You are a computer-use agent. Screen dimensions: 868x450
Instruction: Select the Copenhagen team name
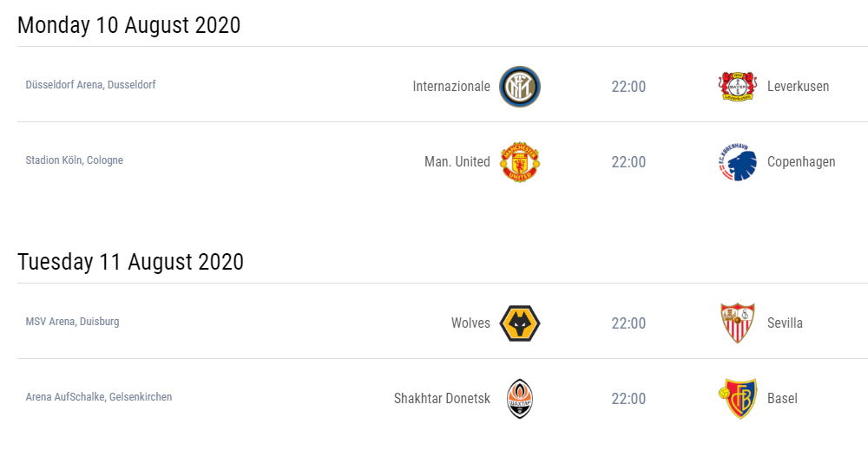pyautogui.click(x=801, y=162)
